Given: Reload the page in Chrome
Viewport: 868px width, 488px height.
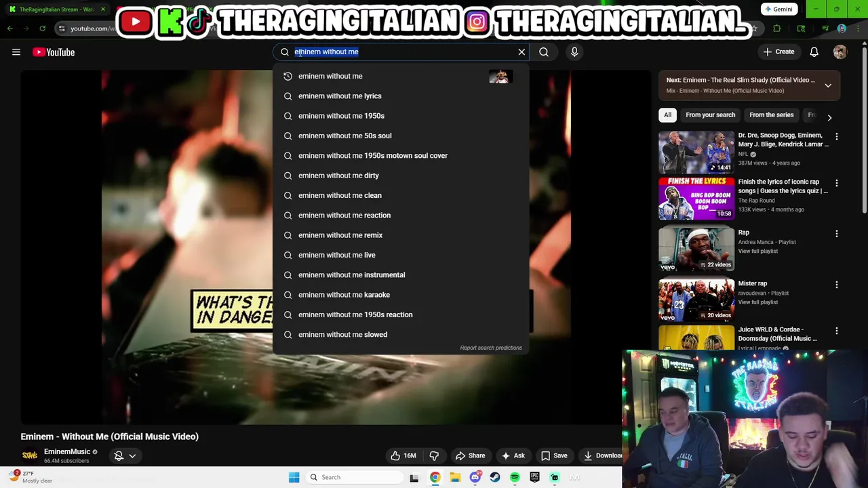Looking at the screenshot, I should (x=42, y=28).
